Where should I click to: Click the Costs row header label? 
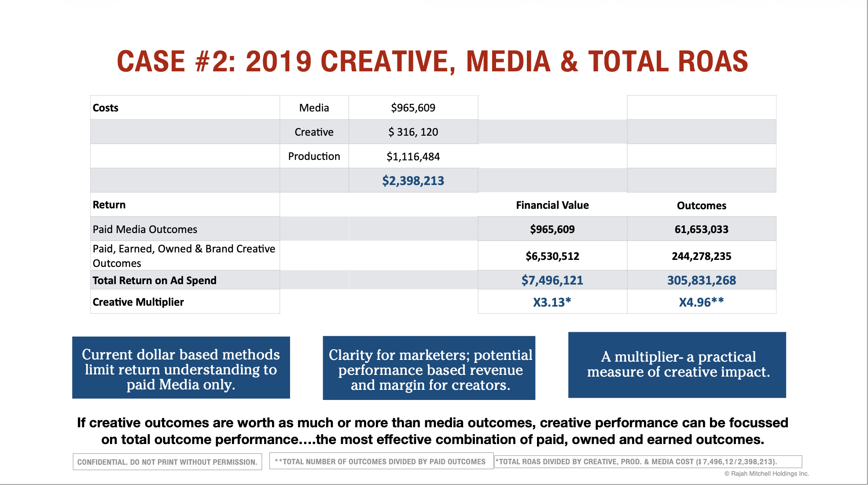click(x=105, y=107)
